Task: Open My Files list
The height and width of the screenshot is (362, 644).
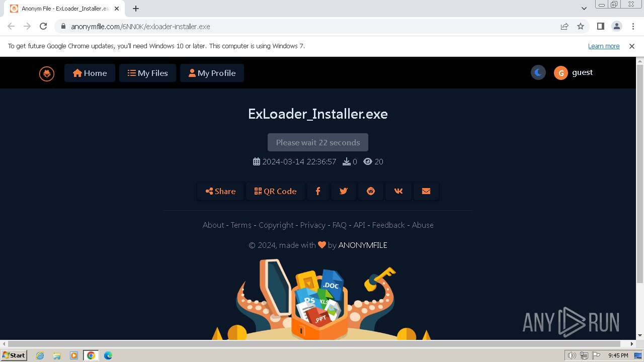Action: click(x=147, y=73)
